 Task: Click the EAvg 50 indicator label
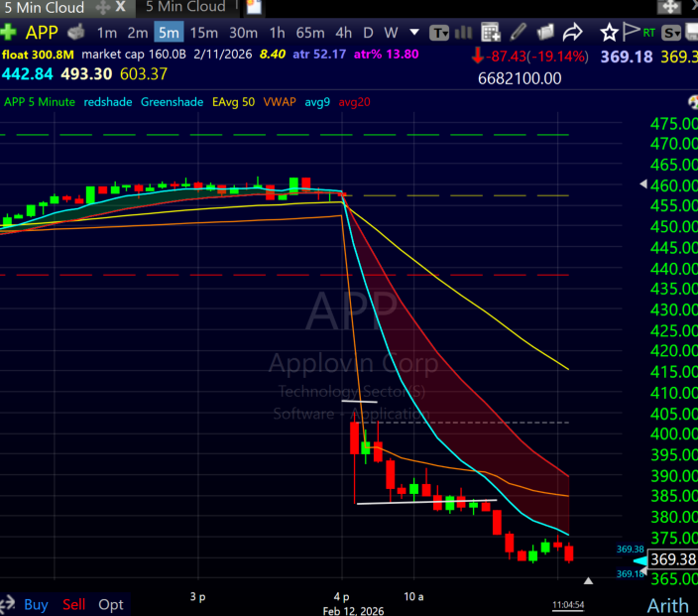pyautogui.click(x=233, y=102)
